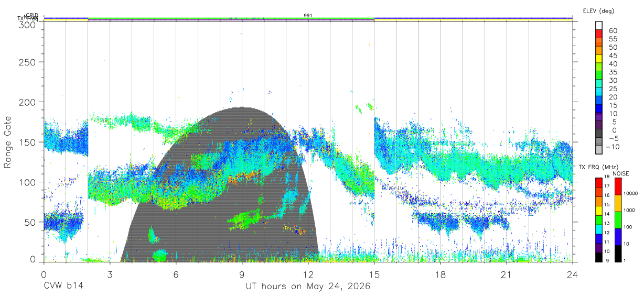The width and height of the screenshot is (644, 297).
Task: Click the '30' label on ELEV scale
Action: point(612,80)
